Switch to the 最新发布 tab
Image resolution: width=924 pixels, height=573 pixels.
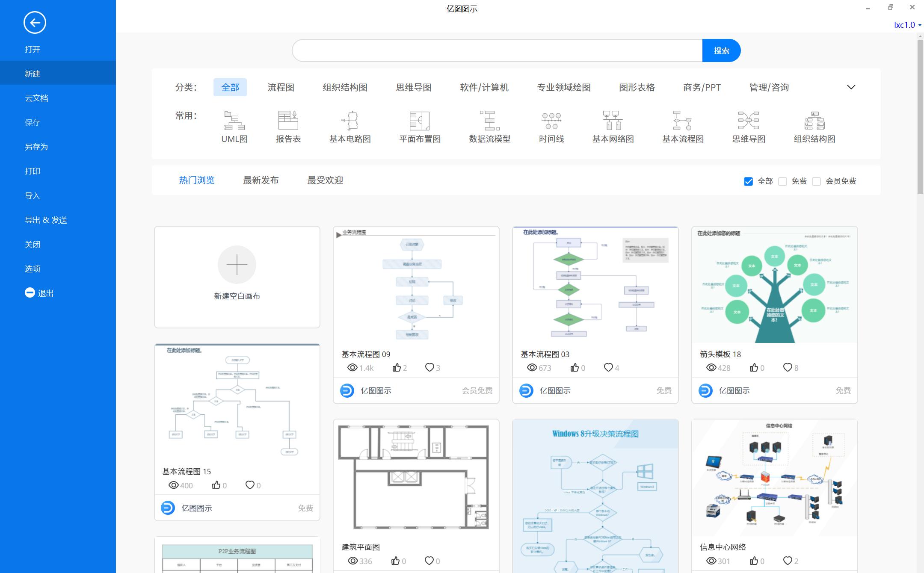click(x=261, y=180)
